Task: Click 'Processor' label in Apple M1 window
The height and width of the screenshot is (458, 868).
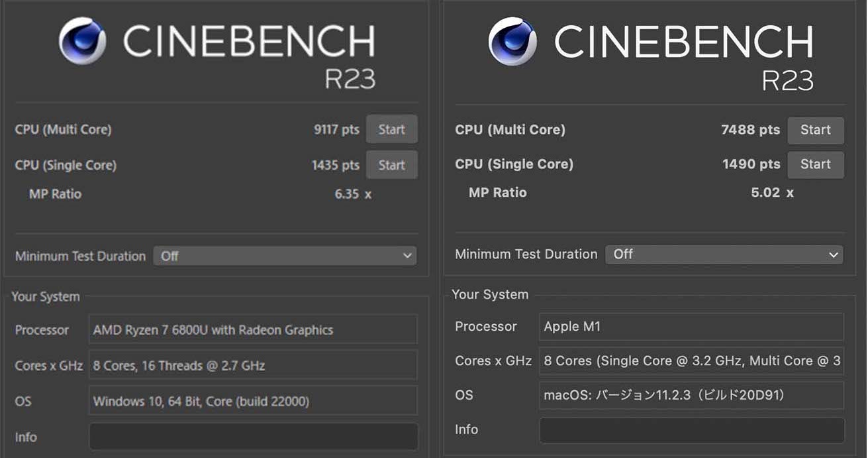Action: (486, 326)
